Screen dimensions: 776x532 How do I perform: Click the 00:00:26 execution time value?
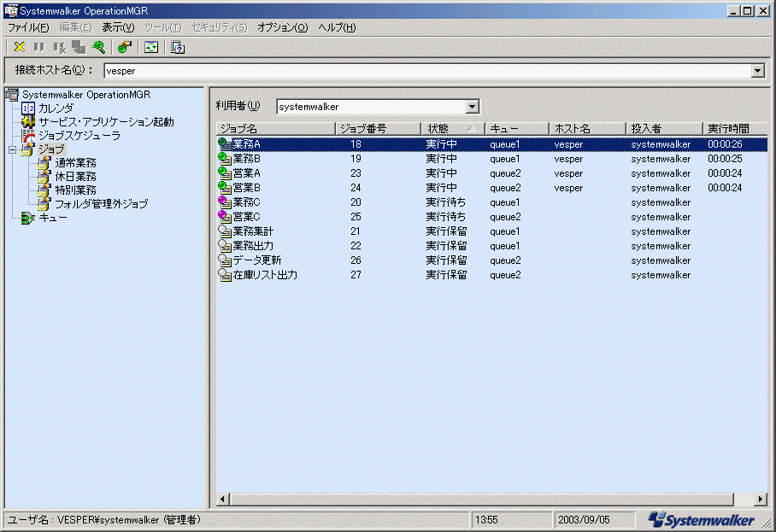725,144
